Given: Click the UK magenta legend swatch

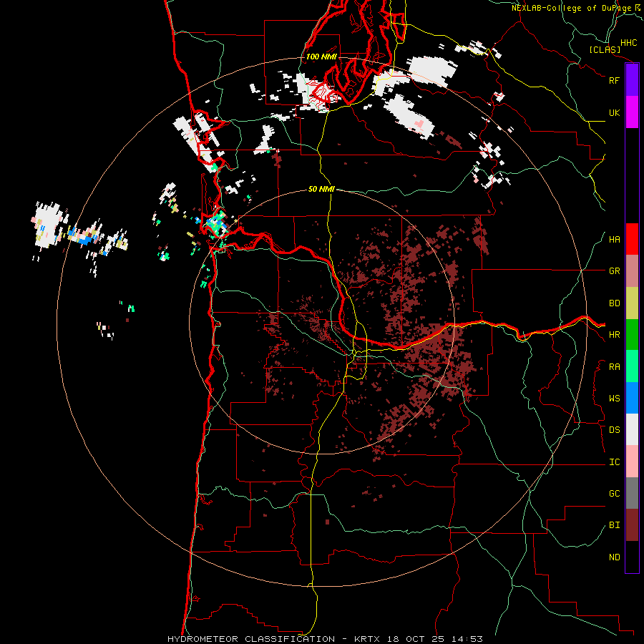Looking at the screenshot, I should coord(632,112).
